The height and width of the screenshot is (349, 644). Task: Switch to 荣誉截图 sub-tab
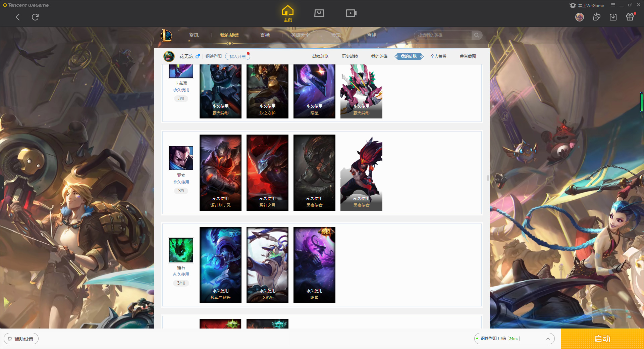coord(468,56)
